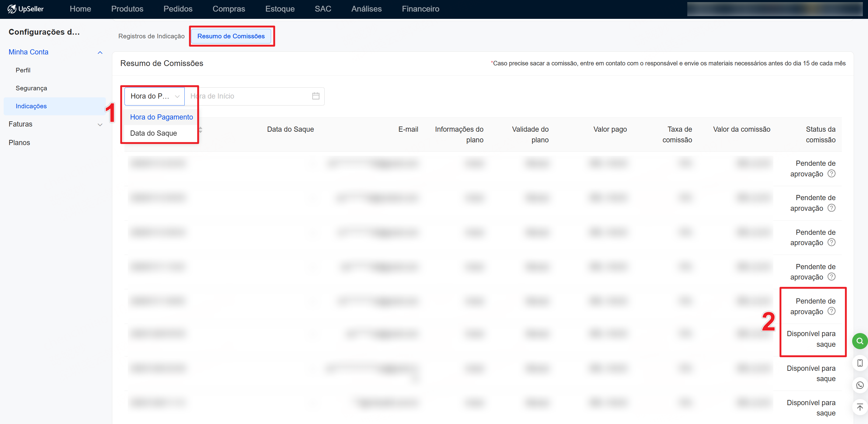Switch to Registros de Indicação tab

[x=151, y=36]
